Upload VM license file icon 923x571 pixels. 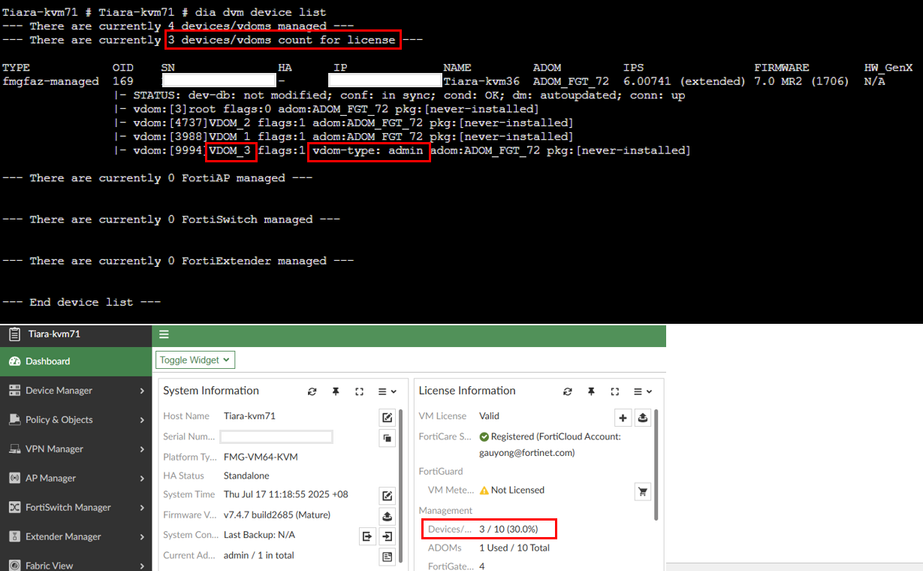(x=643, y=417)
